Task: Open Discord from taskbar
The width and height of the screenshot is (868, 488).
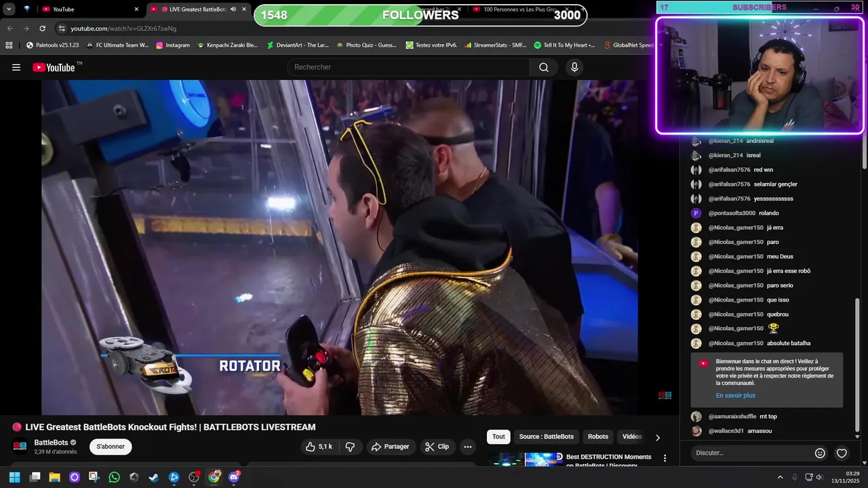Action: [x=234, y=477]
